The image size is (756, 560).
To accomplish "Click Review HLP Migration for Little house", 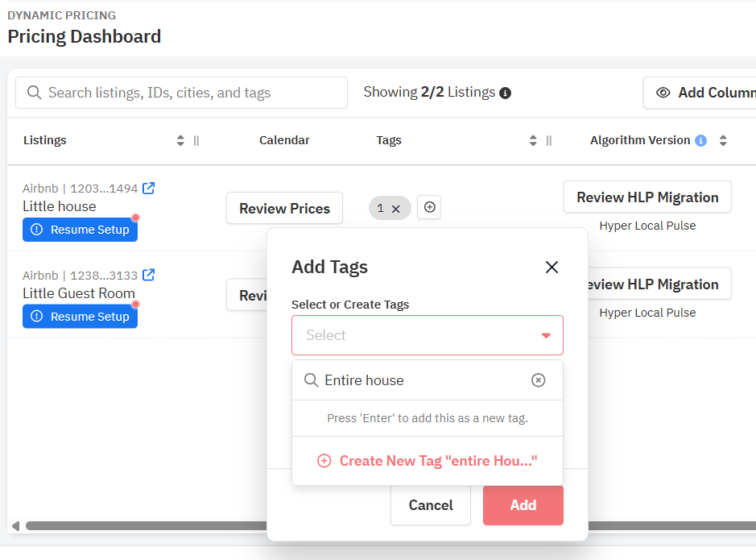I will click(647, 197).
